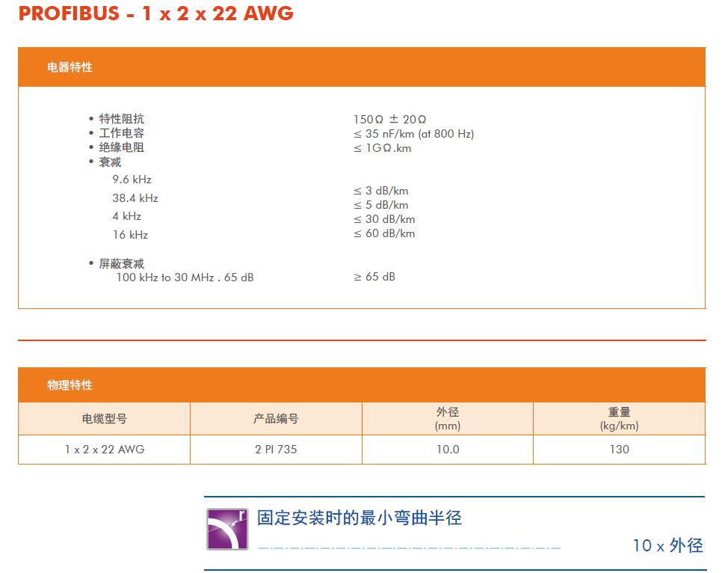Viewport: 728px width, 573px height.
Task: Select the 特性阻抗 label
Action: 122,119
